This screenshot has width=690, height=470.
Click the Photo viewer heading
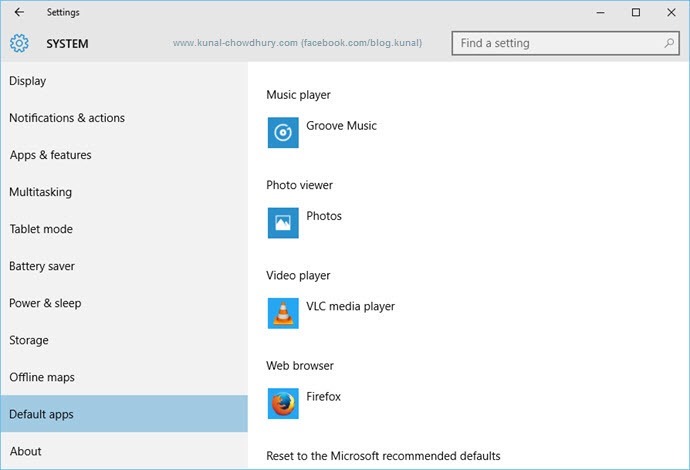click(x=299, y=185)
